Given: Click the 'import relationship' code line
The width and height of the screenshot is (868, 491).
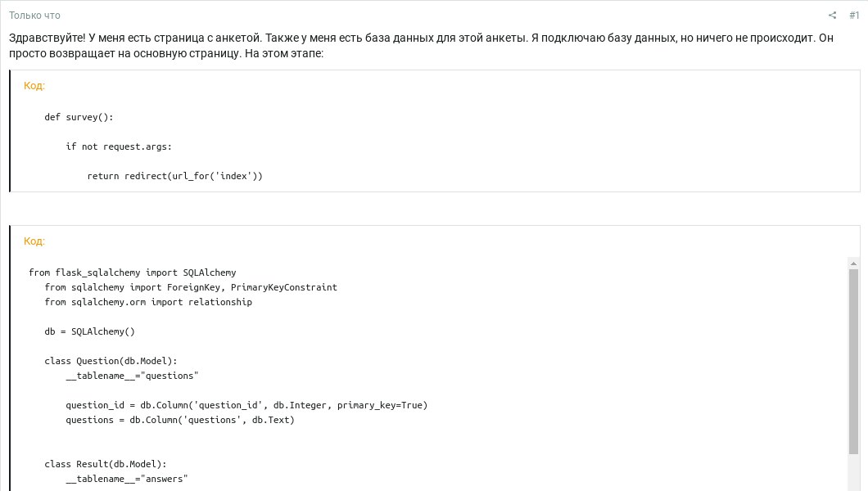Looking at the screenshot, I should 148,302.
